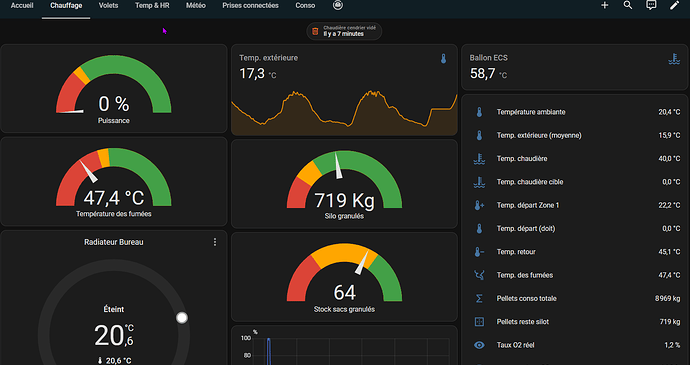Click the Temp. extérieure (moyenne) icon
This screenshot has width=690, height=365.
pyautogui.click(x=479, y=136)
